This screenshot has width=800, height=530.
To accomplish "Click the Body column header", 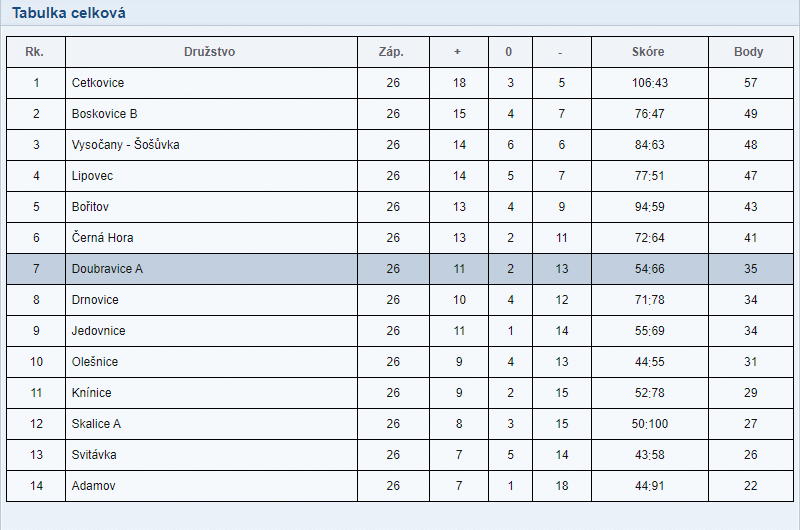I will point(748,52).
